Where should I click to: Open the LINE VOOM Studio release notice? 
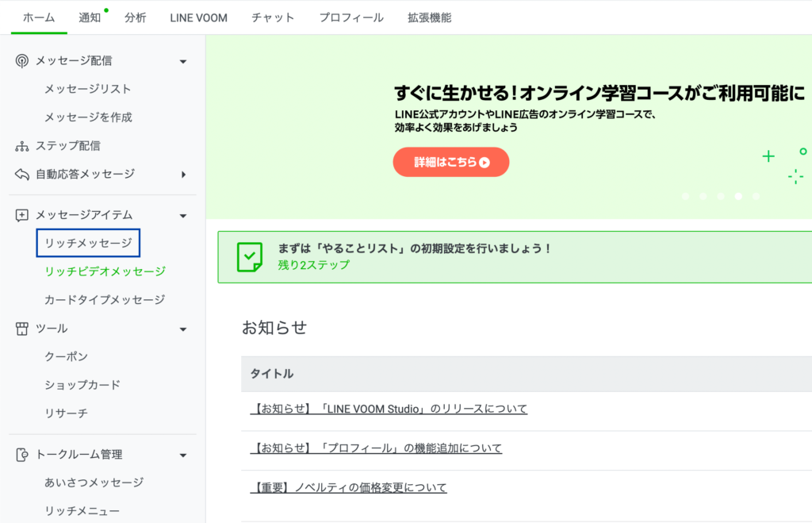coord(389,409)
